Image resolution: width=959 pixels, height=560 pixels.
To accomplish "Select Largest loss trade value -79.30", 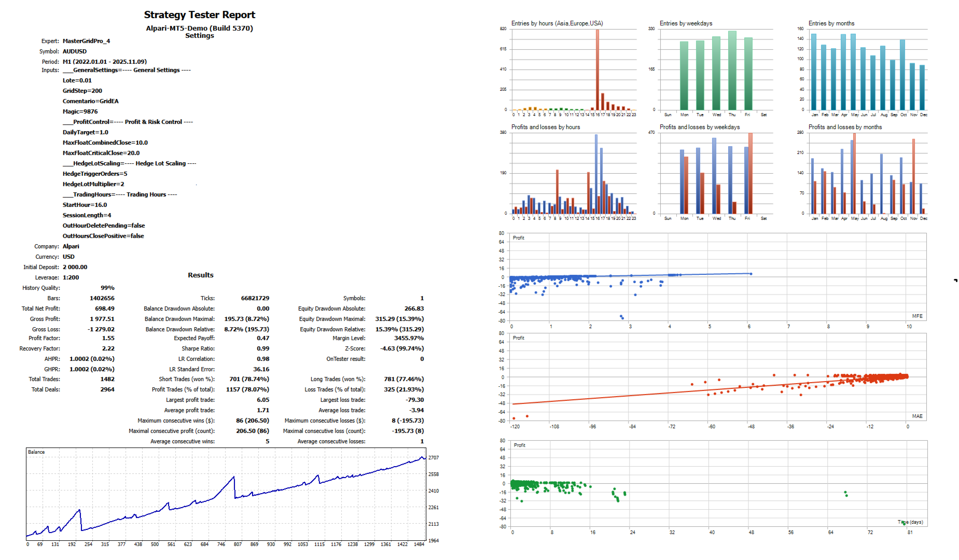I will coord(414,400).
